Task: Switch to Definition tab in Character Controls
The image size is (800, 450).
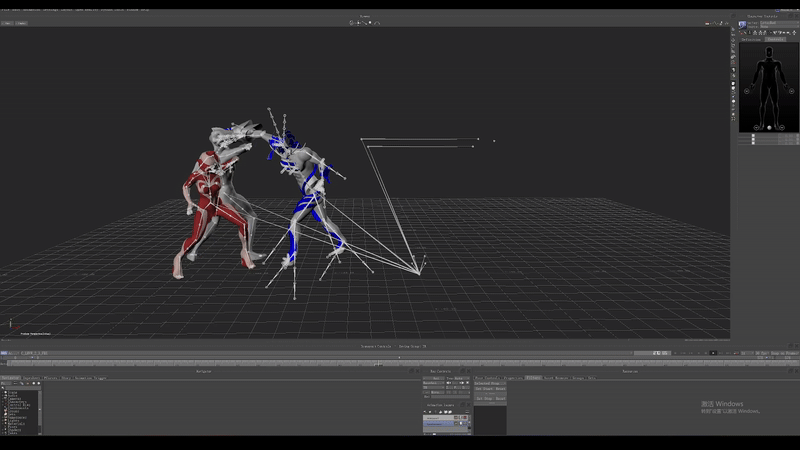Action: (x=751, y=39)
